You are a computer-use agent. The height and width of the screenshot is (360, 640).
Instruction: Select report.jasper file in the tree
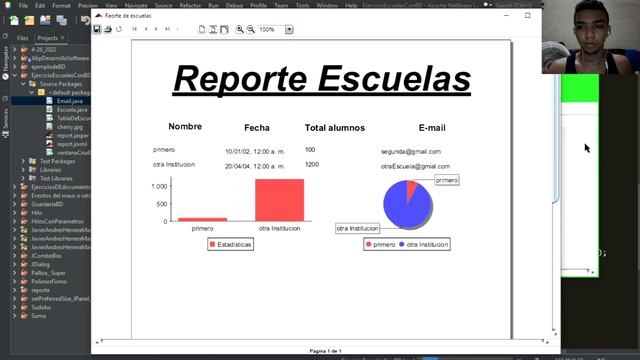point(73,136)
